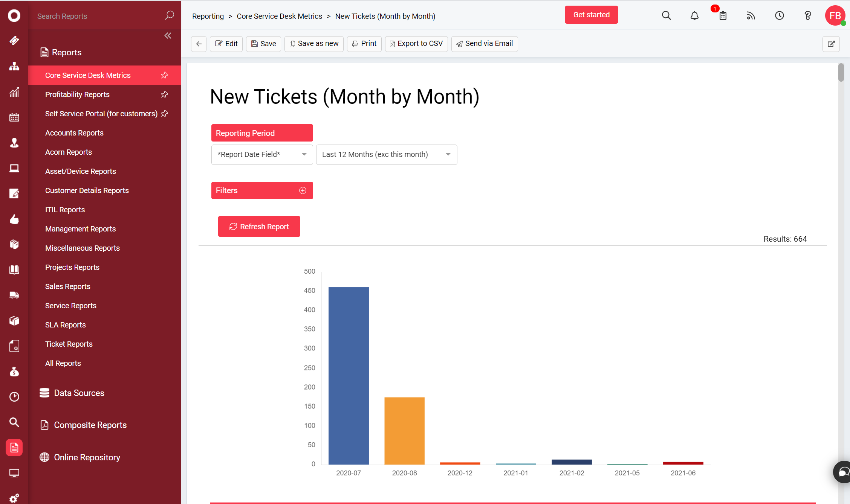850x504 pixels.
Task: Click the notifications bell icon
Action: (x=694, y=16)
